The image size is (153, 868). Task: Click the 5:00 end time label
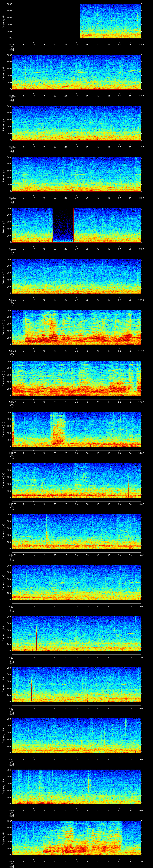(x=141, y=44)
